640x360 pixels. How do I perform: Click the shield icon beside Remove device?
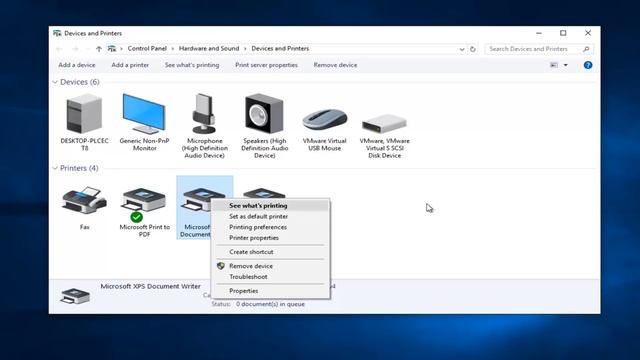[x=221, y=266]
